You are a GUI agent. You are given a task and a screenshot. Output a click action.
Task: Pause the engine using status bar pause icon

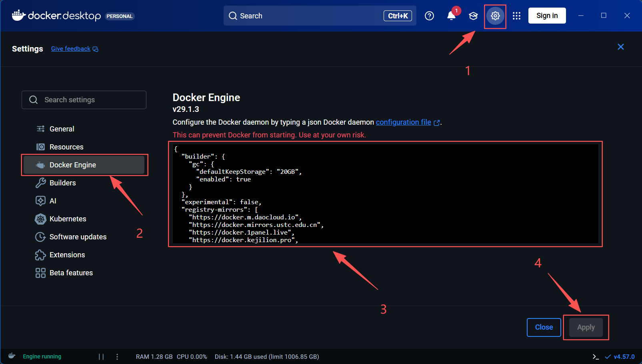click(101, 356)
